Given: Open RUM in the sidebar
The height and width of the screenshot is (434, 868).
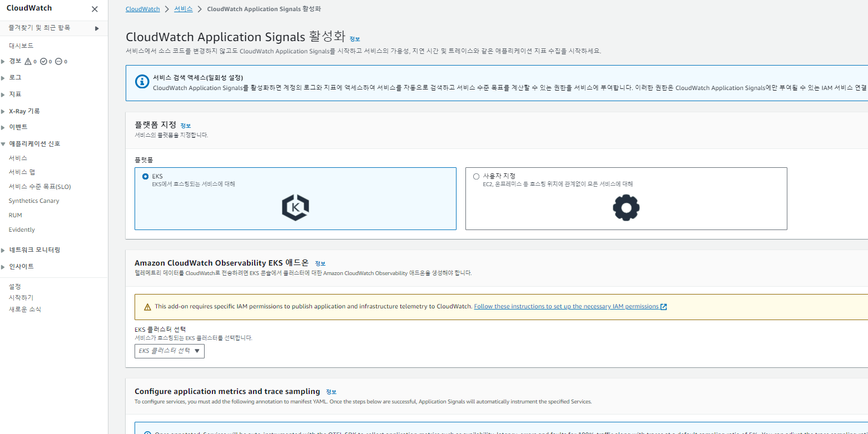Looking at the screenshot, I should click(16, 215).
